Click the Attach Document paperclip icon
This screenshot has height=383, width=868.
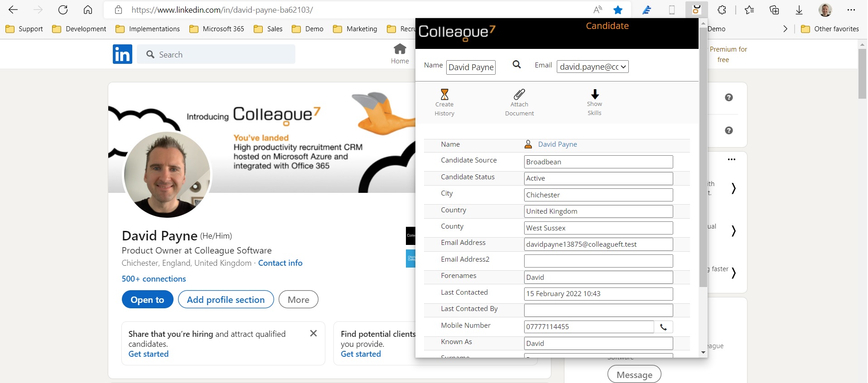[x=519, y=95]
